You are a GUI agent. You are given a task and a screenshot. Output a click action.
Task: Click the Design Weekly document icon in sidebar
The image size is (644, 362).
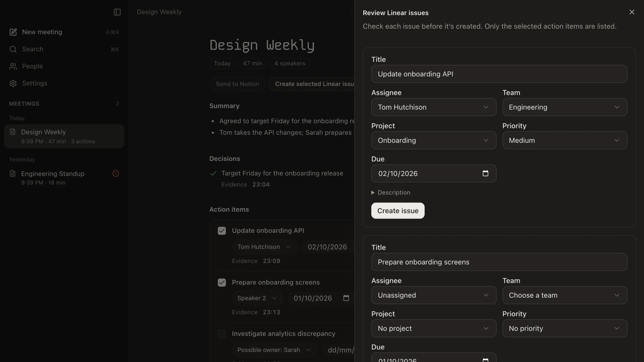point(13,132)
